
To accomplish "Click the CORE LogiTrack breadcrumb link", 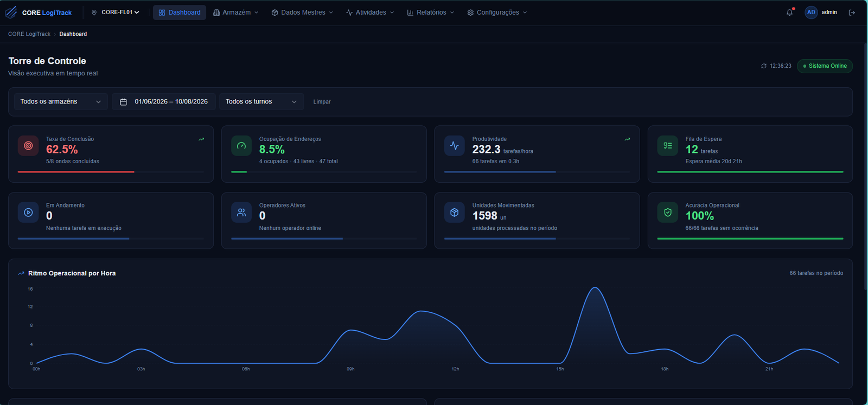I will [x=29, y=34].
